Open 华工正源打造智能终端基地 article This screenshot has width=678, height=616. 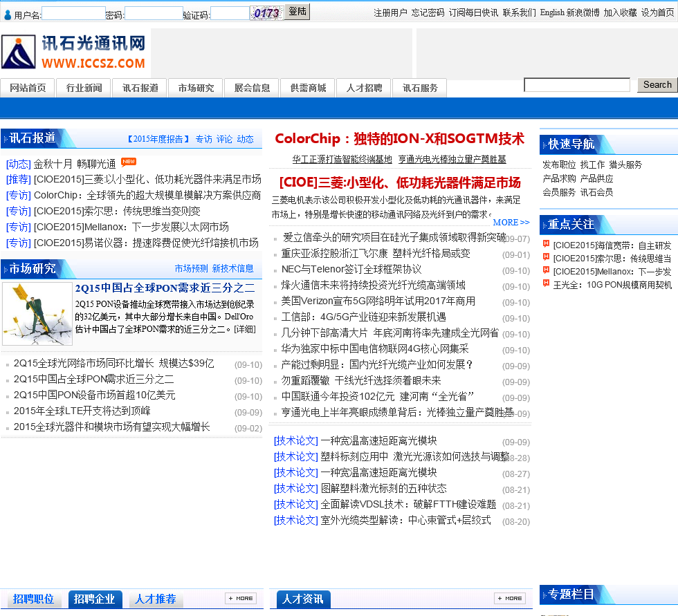[x=342, y=160]
